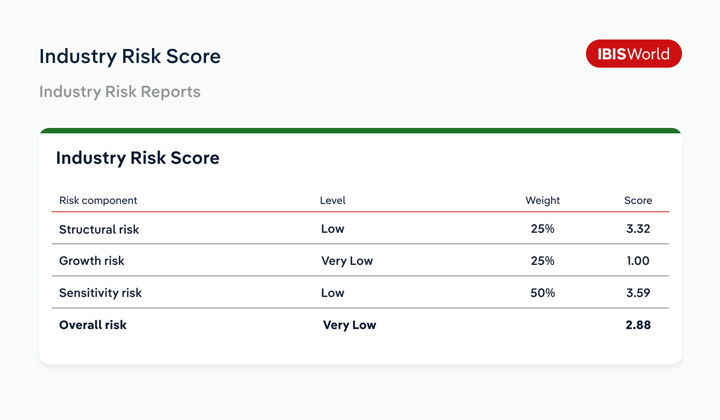The height and width of the screenshot is (420, 720).
Task: Click the Very Low level for Growth risk
Action: point(347,261)
